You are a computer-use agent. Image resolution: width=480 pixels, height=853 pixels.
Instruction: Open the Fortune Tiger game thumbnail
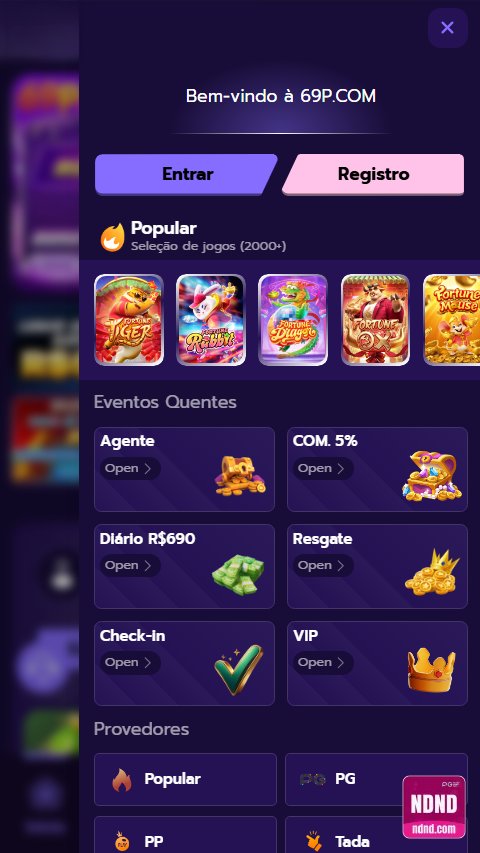129,320
